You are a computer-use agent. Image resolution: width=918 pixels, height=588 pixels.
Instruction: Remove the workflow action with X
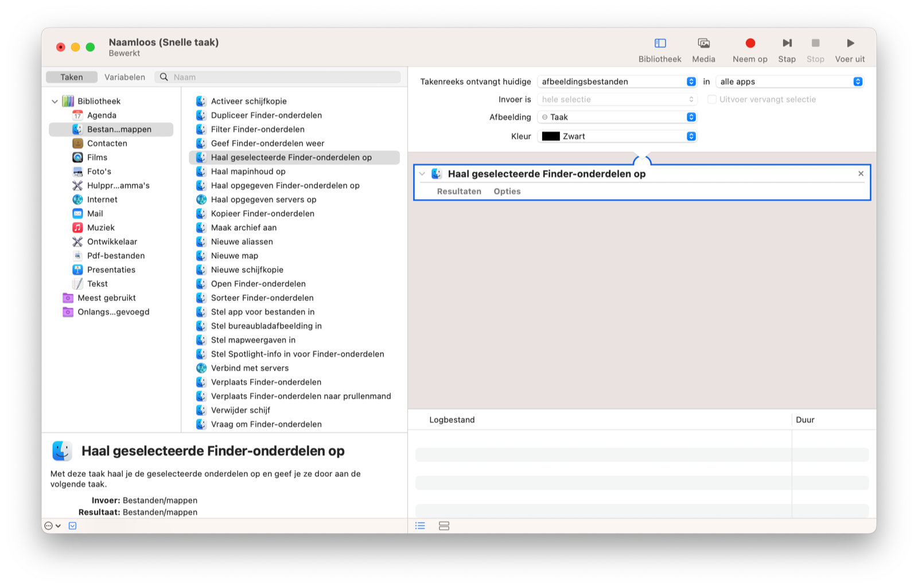tap(861, 173)
